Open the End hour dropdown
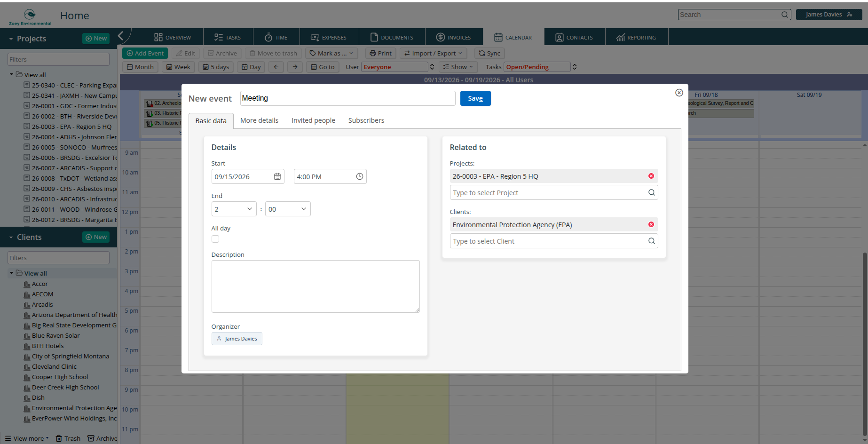The width and height of the screenshot is (868, 444). (234, 209)
